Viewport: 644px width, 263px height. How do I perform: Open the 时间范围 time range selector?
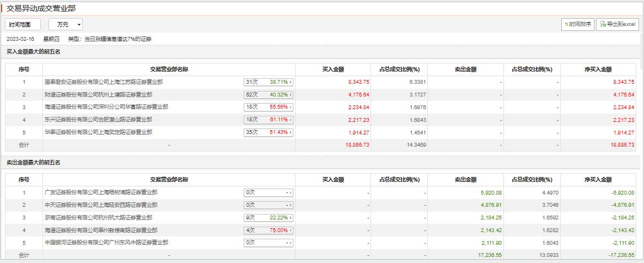[x=23, y=24]
